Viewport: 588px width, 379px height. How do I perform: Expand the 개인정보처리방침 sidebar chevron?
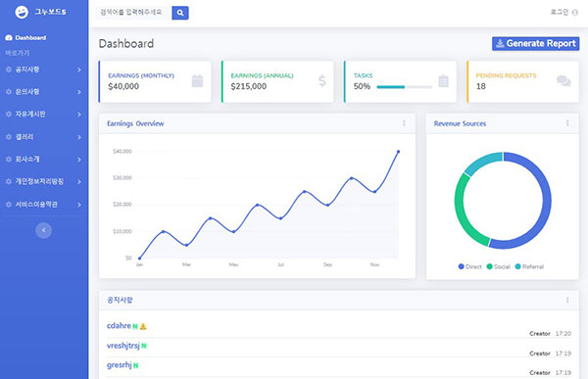79,182
